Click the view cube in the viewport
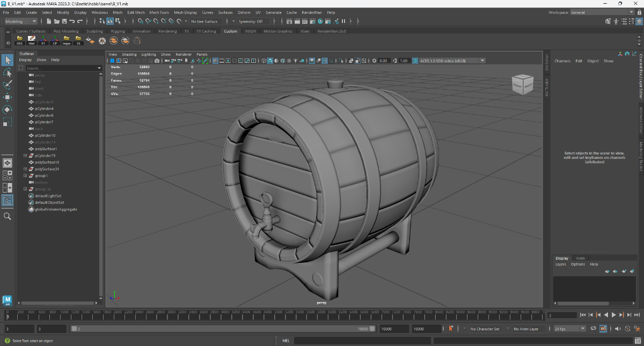Screen dimensions: 644x346 pos(523,84)
